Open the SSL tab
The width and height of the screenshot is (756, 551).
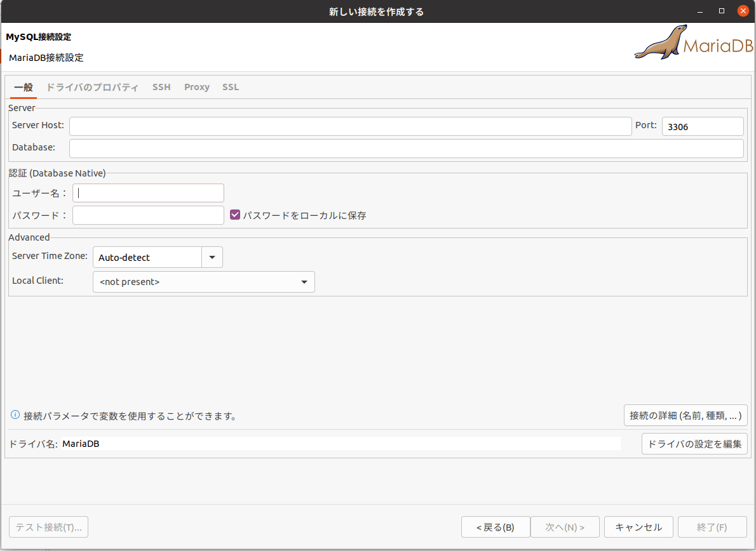(x=231, y=87)
